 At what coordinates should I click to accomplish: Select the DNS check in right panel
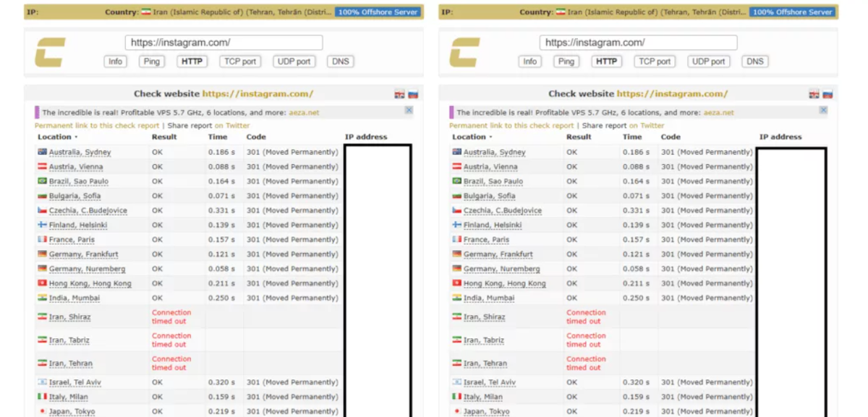coord(754,61)
